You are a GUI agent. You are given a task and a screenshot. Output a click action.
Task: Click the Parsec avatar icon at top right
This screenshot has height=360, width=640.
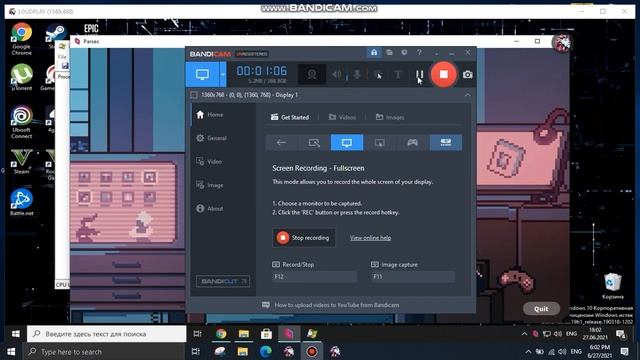tap(561, 42)
